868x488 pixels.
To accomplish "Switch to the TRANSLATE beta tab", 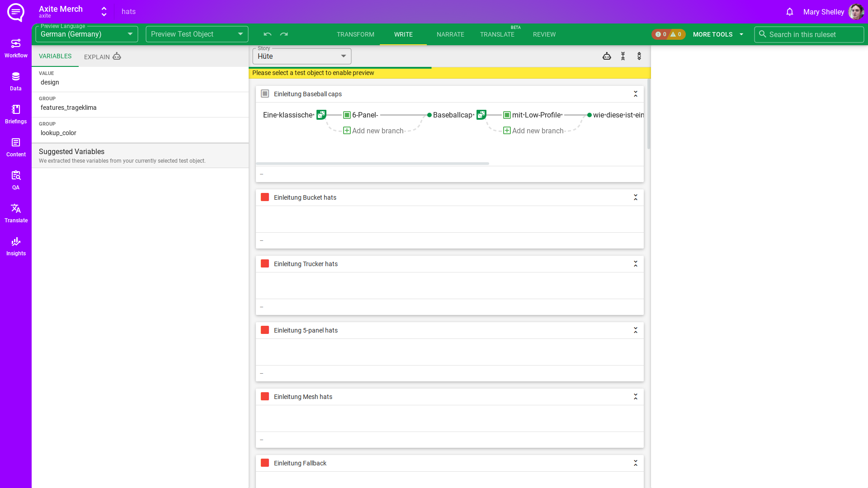I will point(497,34).
